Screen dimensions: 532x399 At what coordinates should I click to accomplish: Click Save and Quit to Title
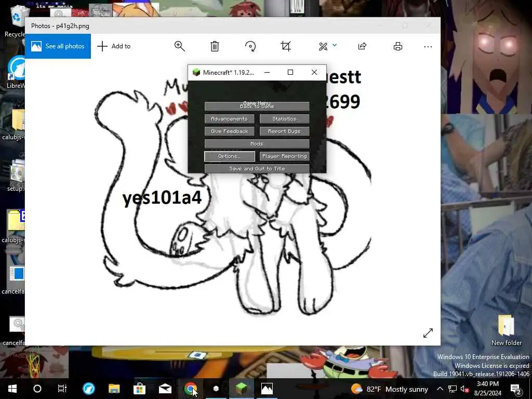[x=257, y=169]
